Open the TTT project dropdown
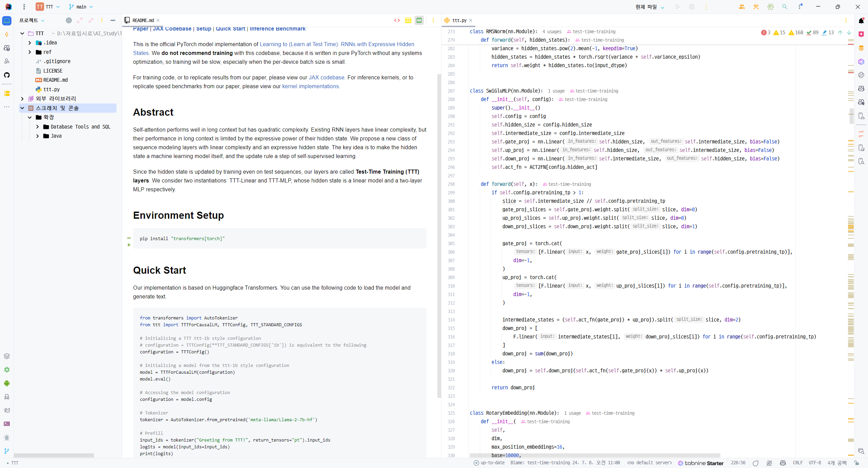The height and width of the screenshot is (468, 868). click(48, 7)
